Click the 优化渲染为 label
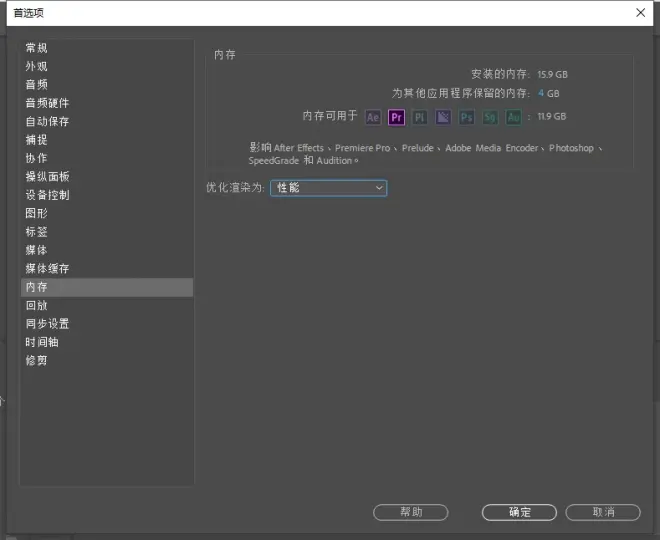Viewport: 660px width, 540px height. click(x=235, y=187)
